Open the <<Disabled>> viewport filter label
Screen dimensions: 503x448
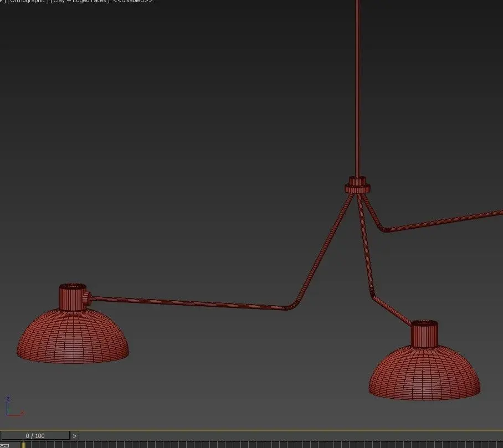[133, 1]
